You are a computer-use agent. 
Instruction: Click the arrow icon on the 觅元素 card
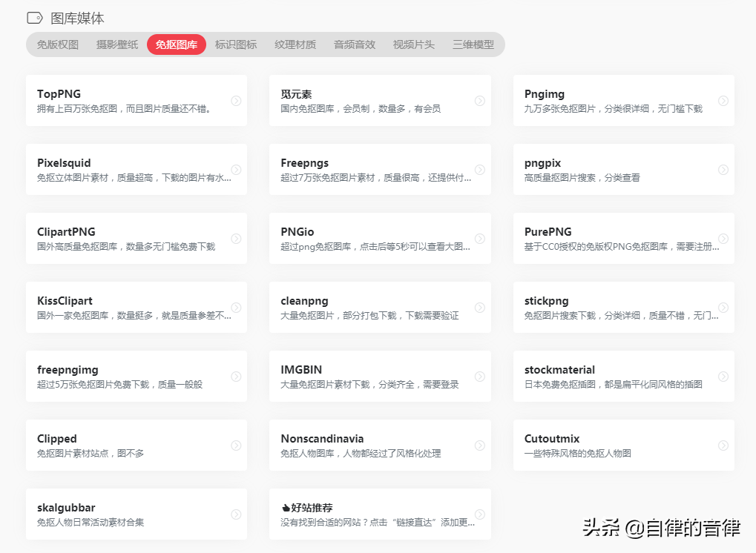coord(480,101)
